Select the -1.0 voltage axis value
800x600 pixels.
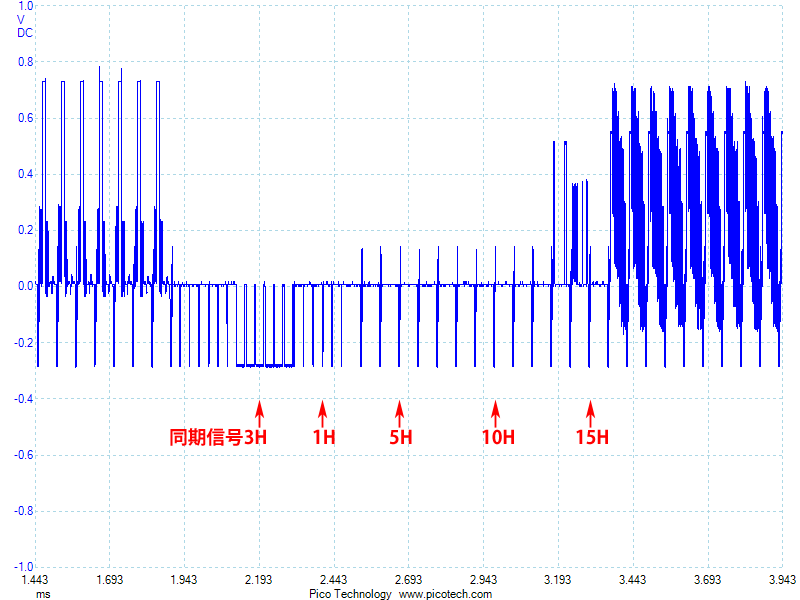click(x=24, y=567)
